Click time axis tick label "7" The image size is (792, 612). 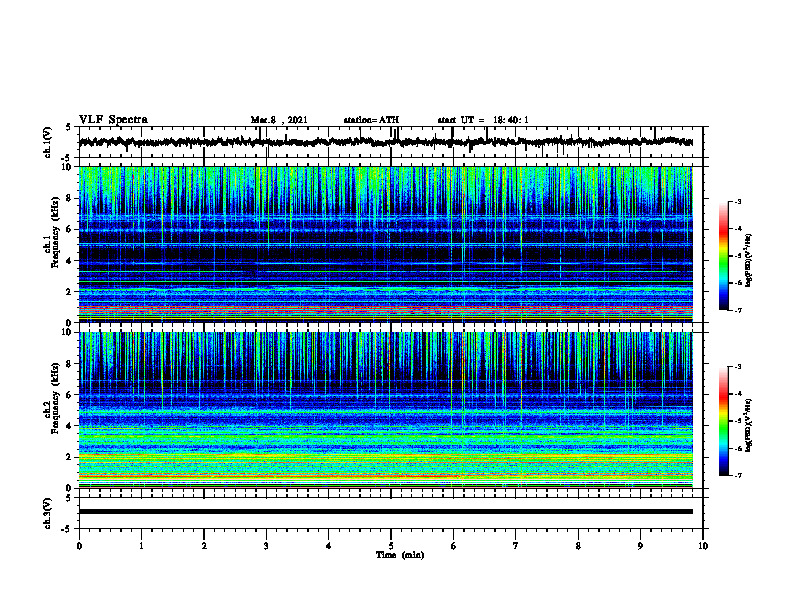point(516,546)
